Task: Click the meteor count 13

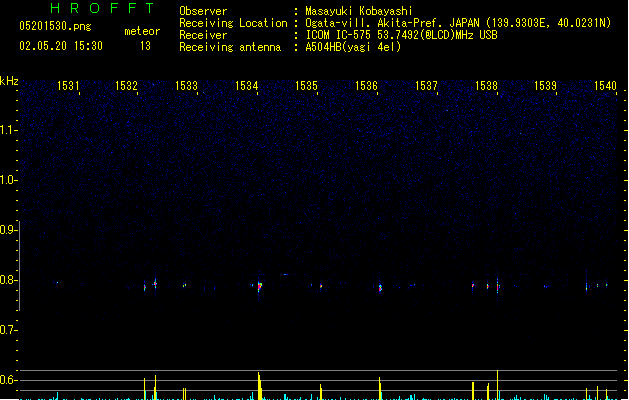Action: pos(145,46)
